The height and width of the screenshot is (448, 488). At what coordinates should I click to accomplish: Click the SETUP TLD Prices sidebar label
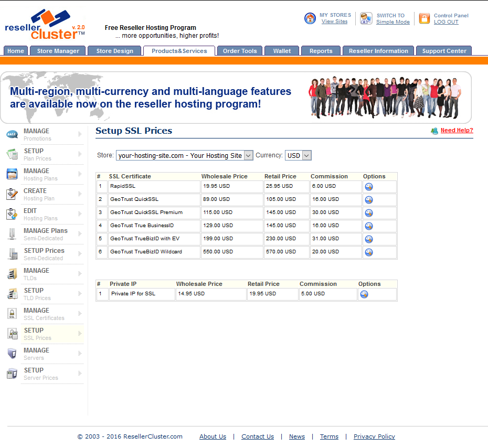[37, 294]
